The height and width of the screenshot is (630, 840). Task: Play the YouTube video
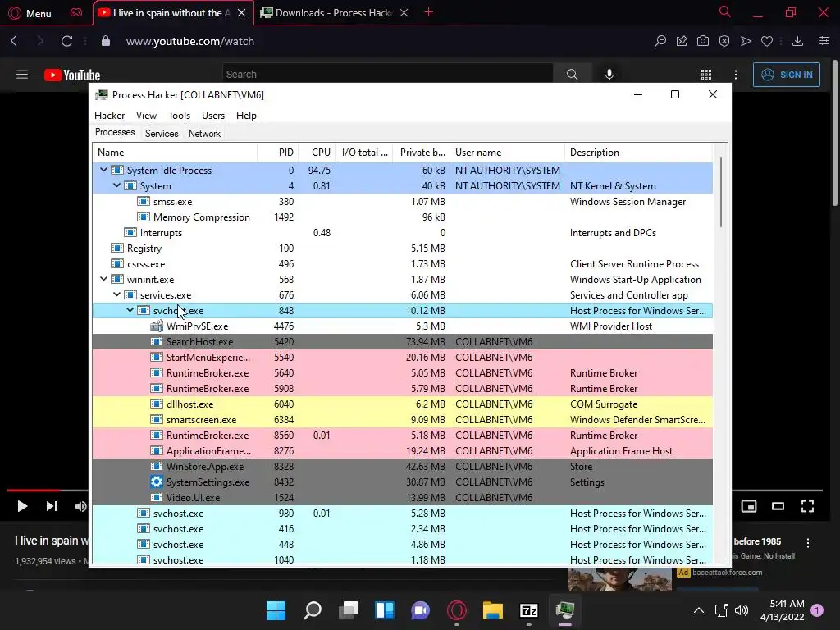(22, 506)
